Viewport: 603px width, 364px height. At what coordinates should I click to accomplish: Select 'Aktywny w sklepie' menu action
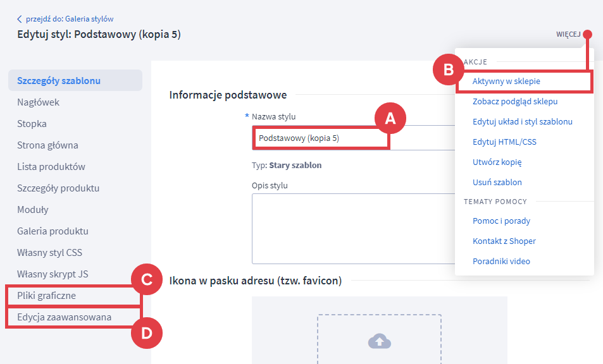506,82
